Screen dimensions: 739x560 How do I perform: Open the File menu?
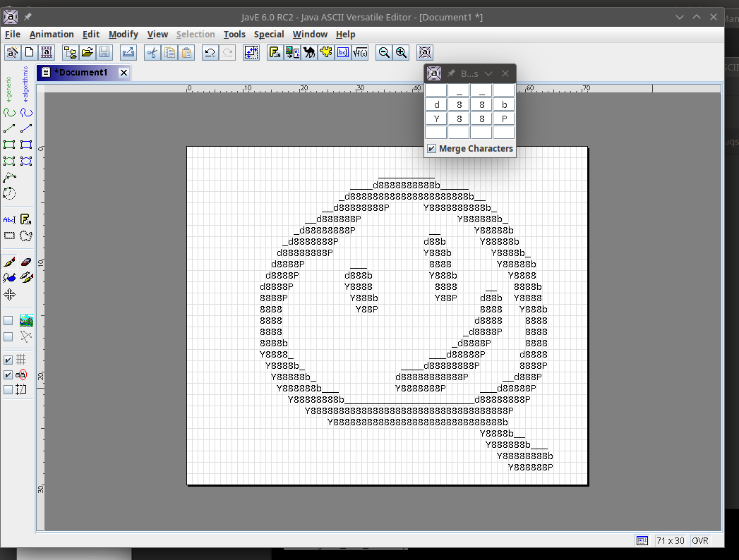click(x=13, y=35)
